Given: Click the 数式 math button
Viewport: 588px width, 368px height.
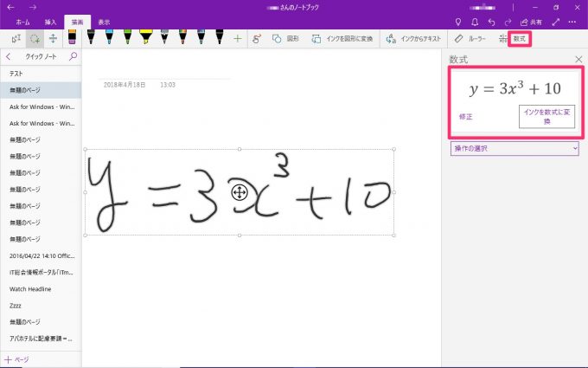Looking at the screenshot, I should [x=520, y=39].
